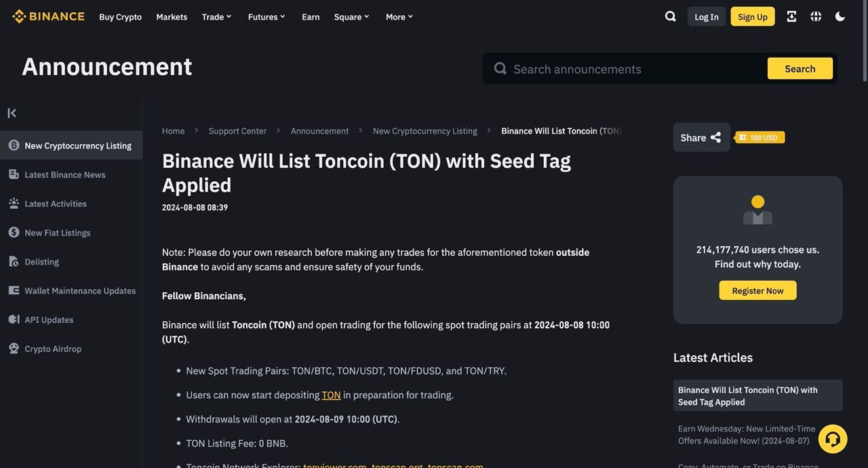
Task: Expand the Trade dropdown menu
Action: click(216, 16)
